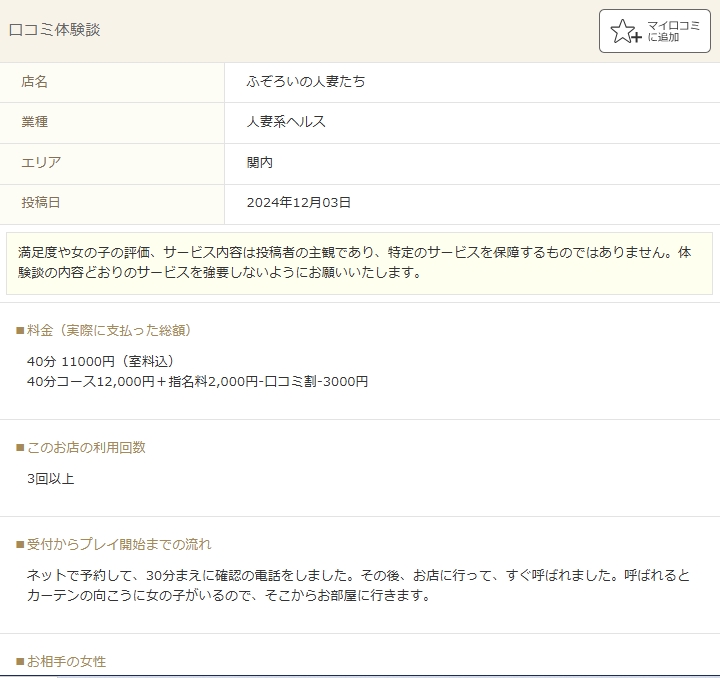
Task: Click the 人妻系ヘルス value
Action: coord(286,122)
